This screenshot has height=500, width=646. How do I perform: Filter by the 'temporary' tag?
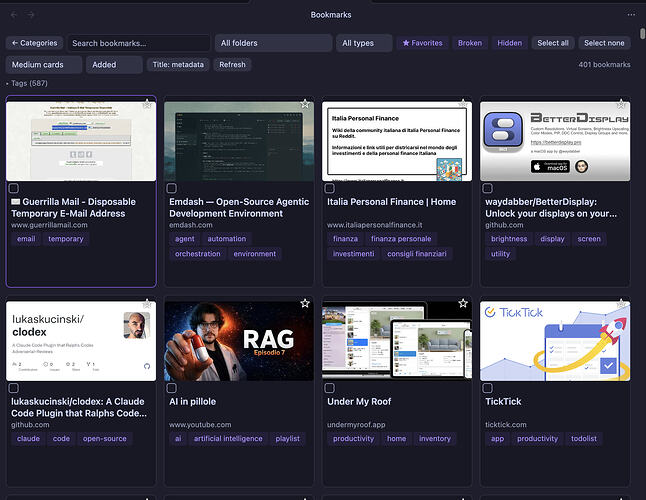(x=66, y=239)
